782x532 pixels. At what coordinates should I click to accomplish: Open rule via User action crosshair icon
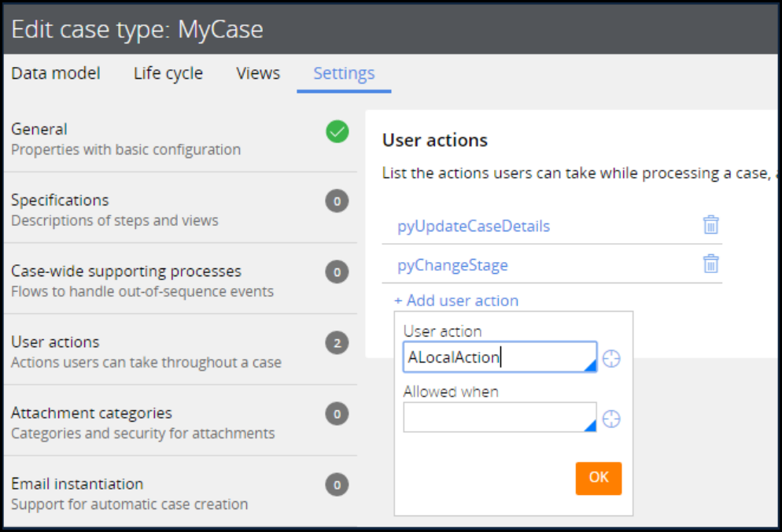pos(611,359)
